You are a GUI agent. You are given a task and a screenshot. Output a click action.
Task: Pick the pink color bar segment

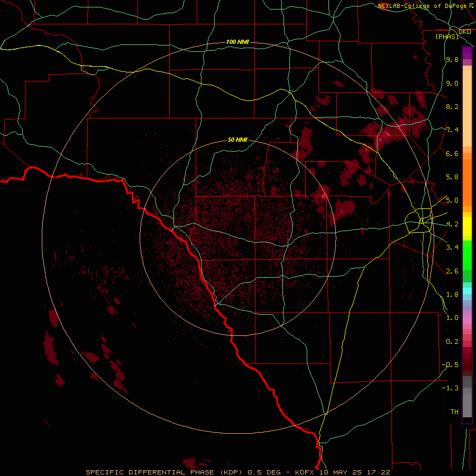[467, 321]
